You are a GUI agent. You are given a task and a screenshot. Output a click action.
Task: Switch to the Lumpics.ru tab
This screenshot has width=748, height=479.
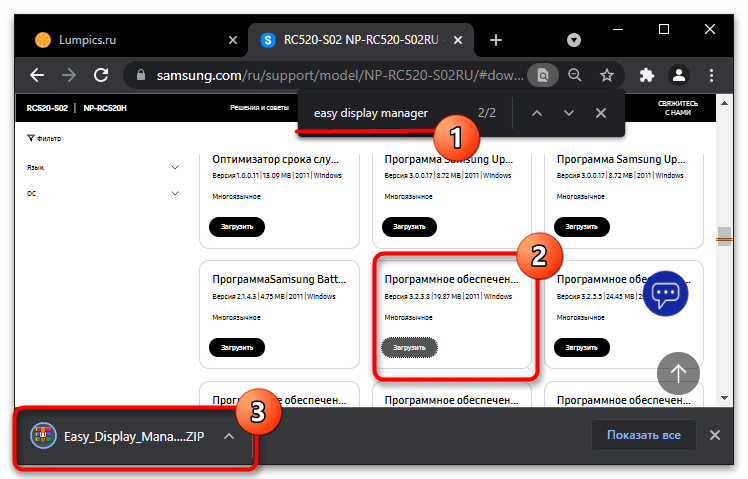pos(137,40)
